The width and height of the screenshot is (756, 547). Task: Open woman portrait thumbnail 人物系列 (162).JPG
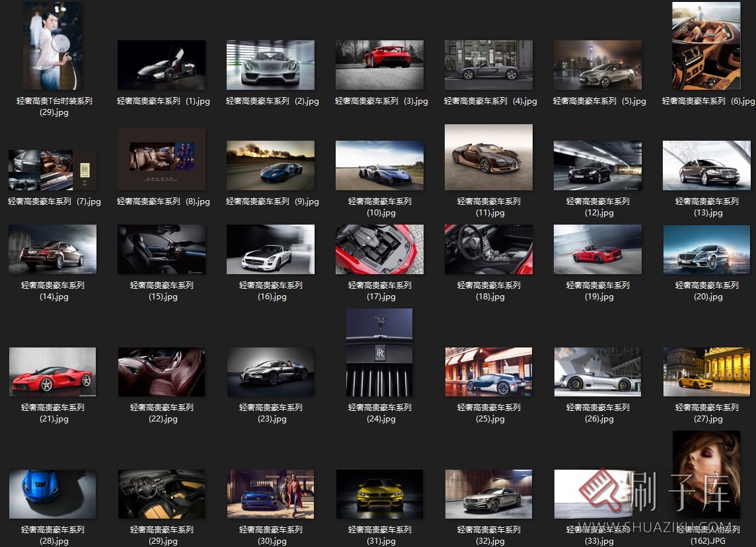pos(706,474)
